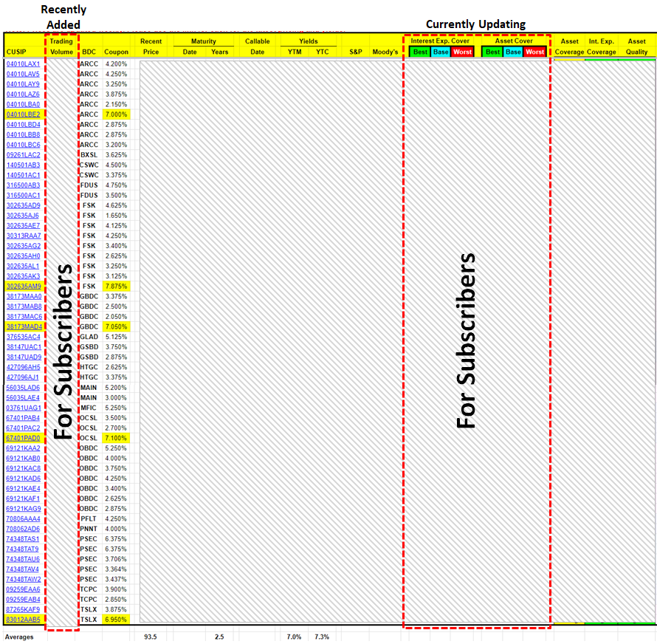The width and height of the screenshot is (657, 644).
Task: Open CUSIP link 04010LAV5
Action: coord(23,74)
